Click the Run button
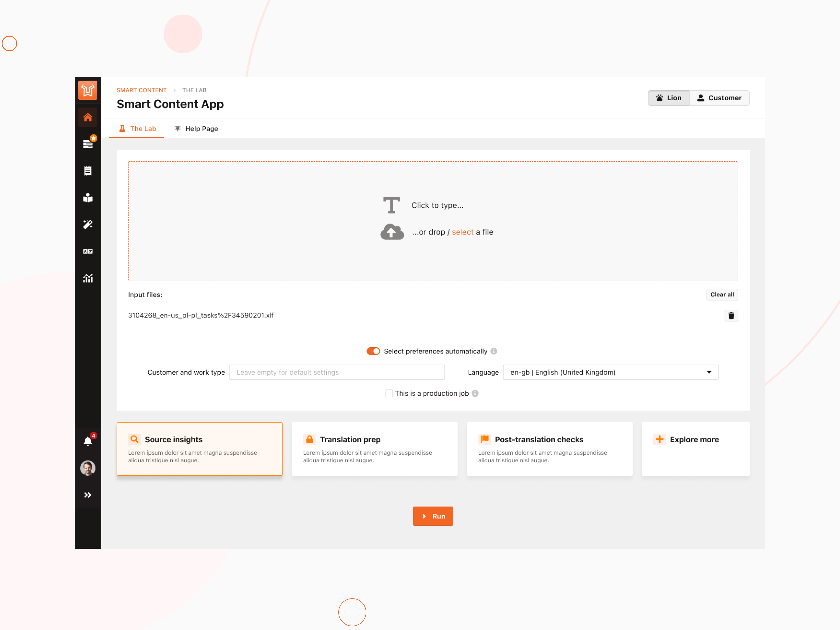Screen dimensions: 840x630 pyautogui.click(x=433, y=516)
